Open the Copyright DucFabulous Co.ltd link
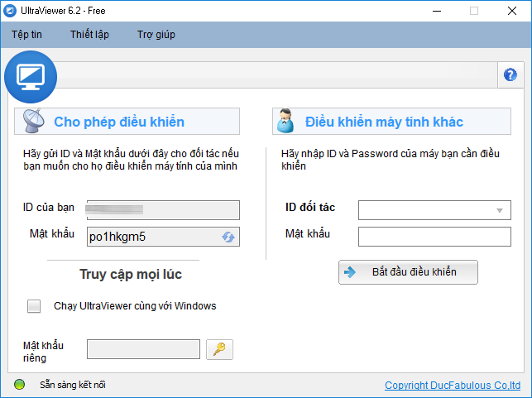532x398 pixels. [453, 386]
